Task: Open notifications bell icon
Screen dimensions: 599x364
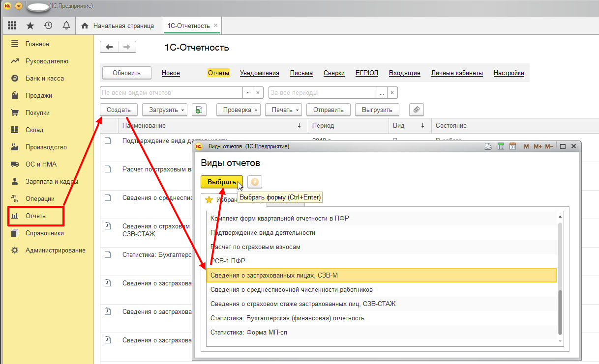Action: (66, 26)
